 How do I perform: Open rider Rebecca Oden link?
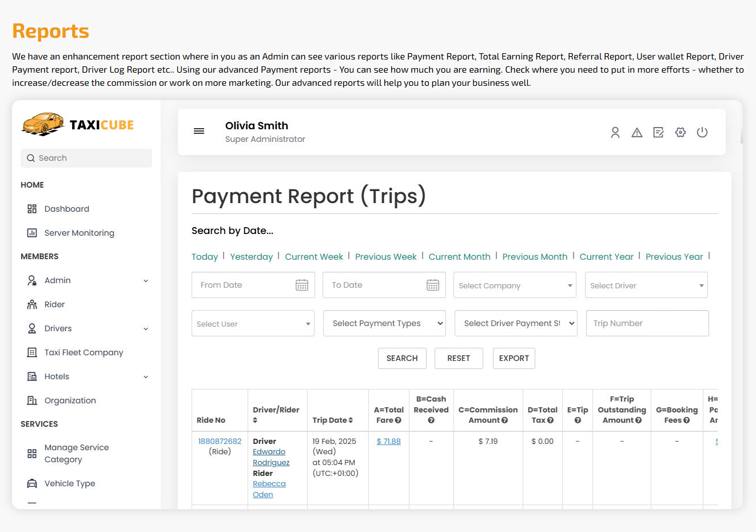click(269, 489)
